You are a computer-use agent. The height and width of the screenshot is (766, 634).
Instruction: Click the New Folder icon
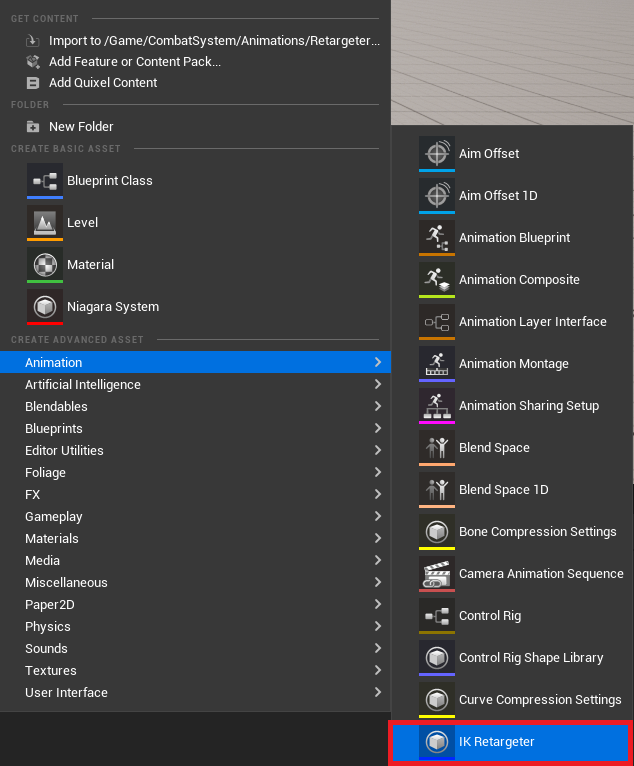pyautogui.click(x=33, y=127)
